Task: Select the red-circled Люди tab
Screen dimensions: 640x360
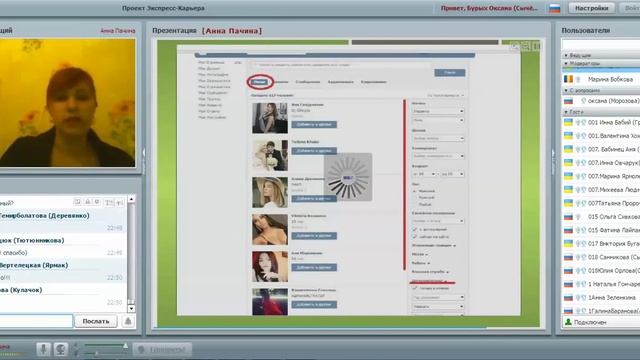Action: 260,82
